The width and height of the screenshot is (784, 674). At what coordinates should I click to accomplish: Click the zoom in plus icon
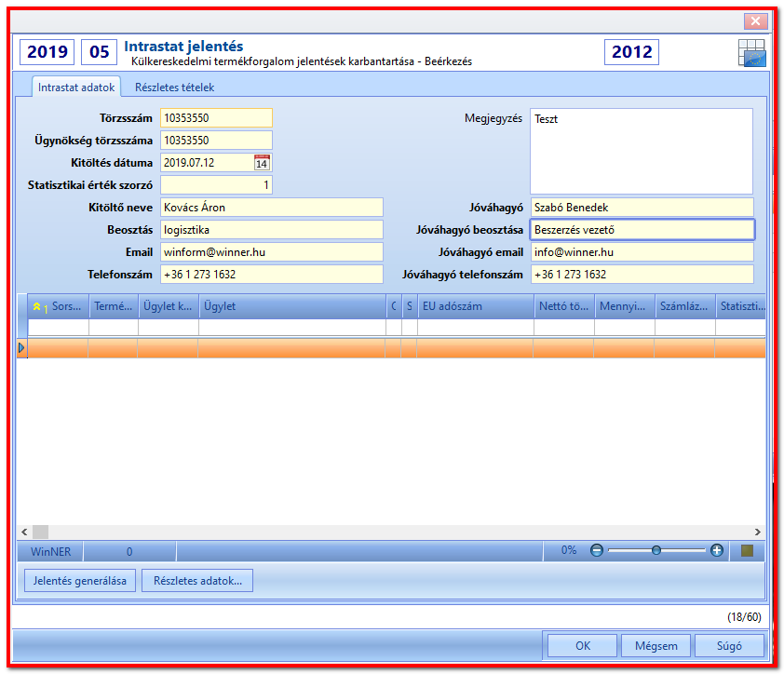point(717,550)
